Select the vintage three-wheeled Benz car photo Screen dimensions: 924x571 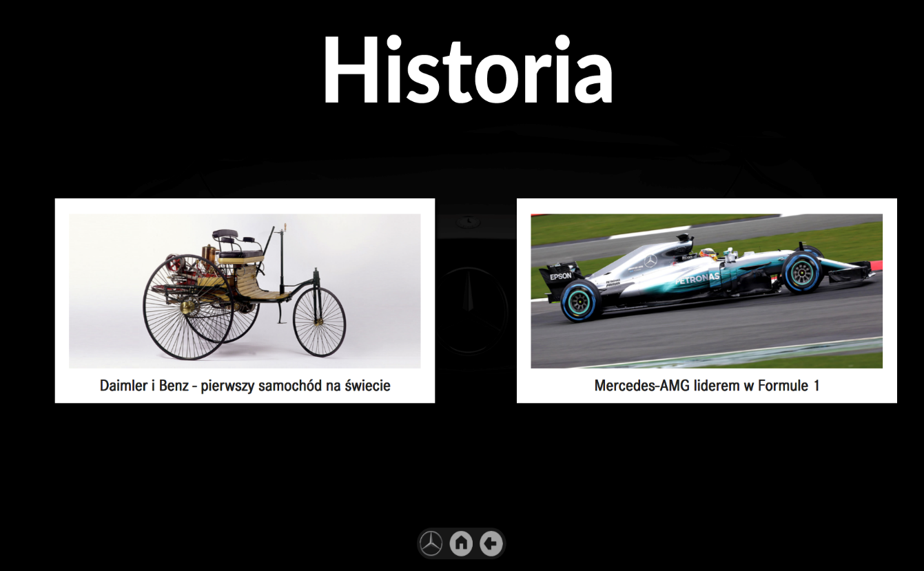coord(245,291)
